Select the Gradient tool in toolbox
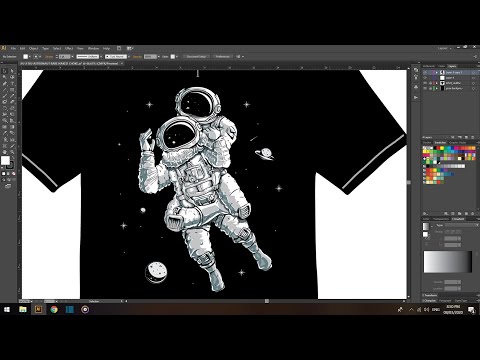Screen dimensions: 480x360 tap(12, 127)
